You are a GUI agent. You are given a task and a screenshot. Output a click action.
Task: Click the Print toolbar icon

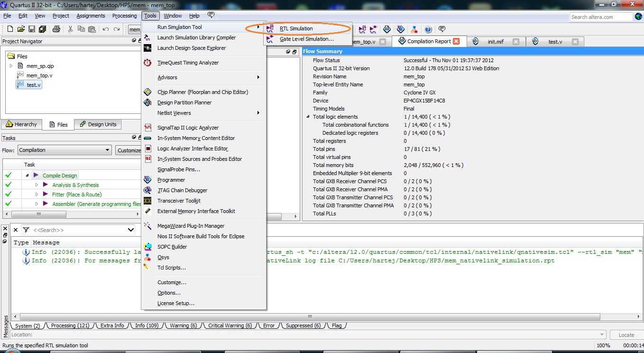coord(56,29)
